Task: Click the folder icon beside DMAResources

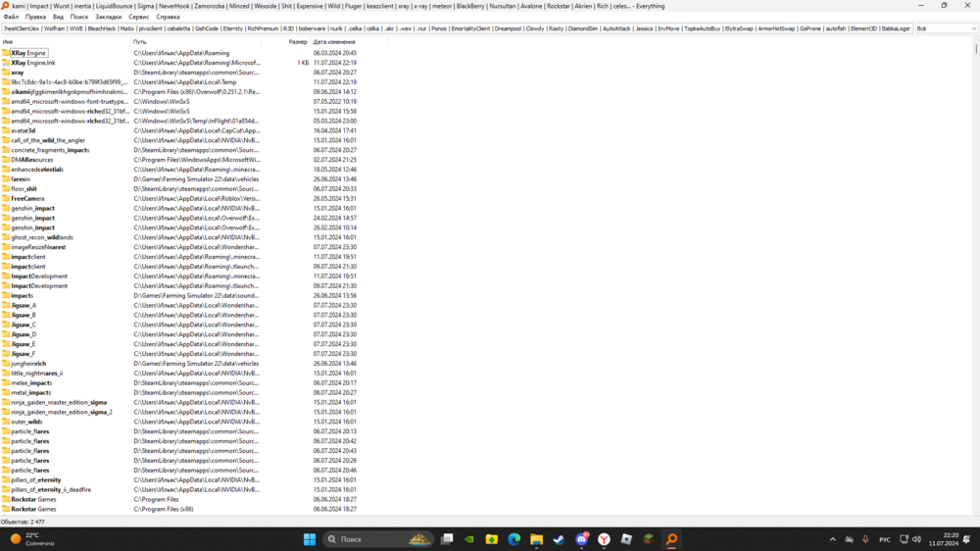Action: coord(6,160)
